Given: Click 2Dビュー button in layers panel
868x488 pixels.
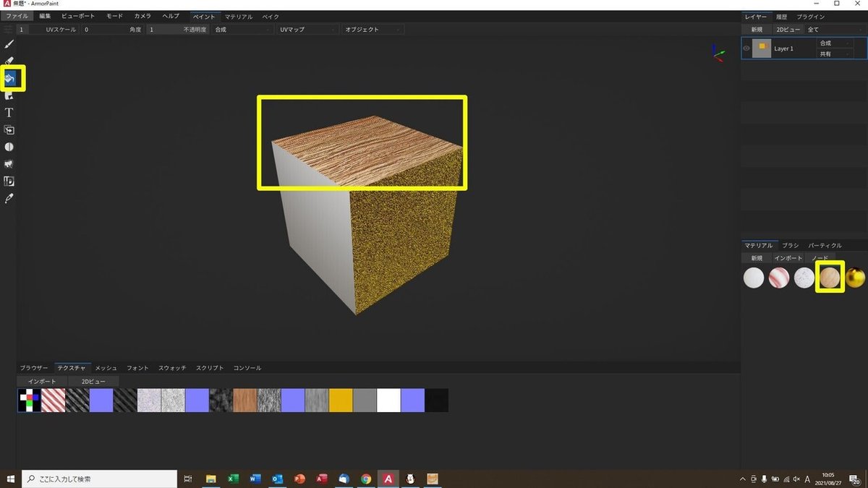Looking at the screenshot, I should 788,30.
